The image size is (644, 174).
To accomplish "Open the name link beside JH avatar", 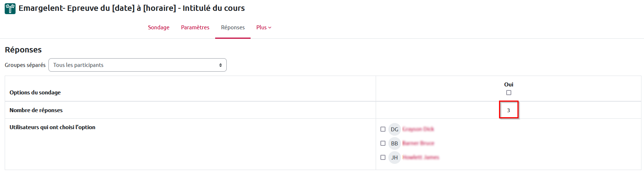I will pos(421,157).
